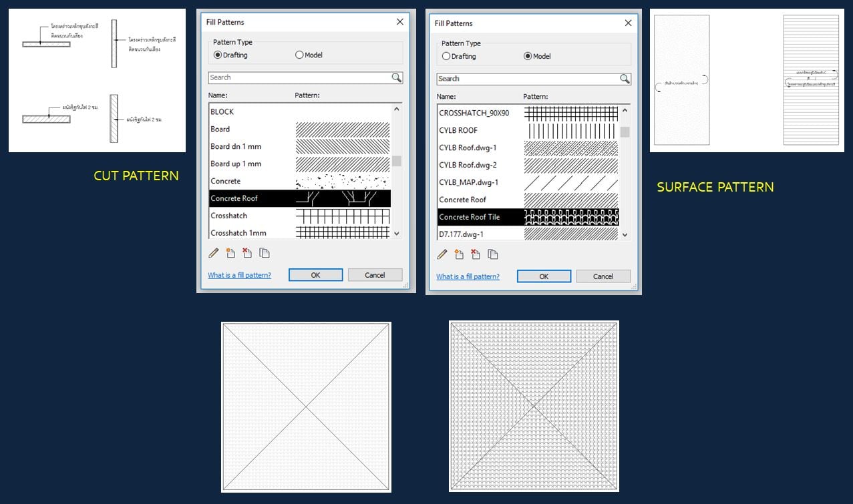The height and width of the screenshot is (504, 853).
Task: Select the Board pattern row
Action: (x=300, y=129)
